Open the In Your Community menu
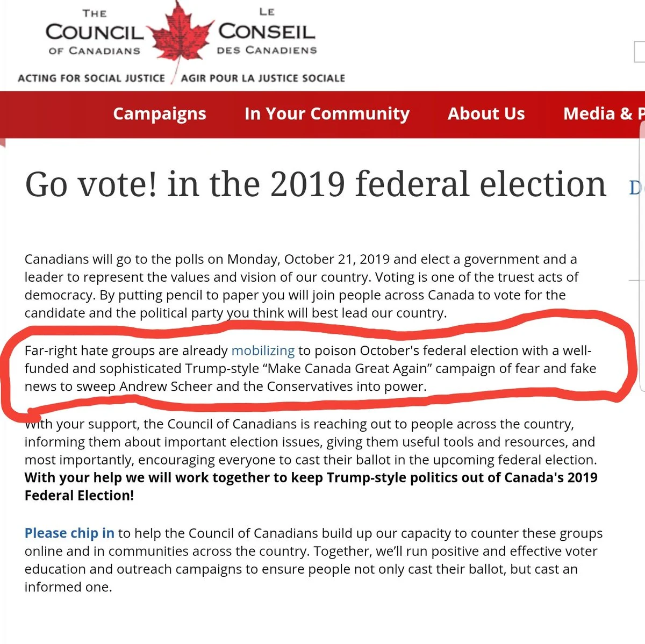The image size is (645, 644). 327,114
